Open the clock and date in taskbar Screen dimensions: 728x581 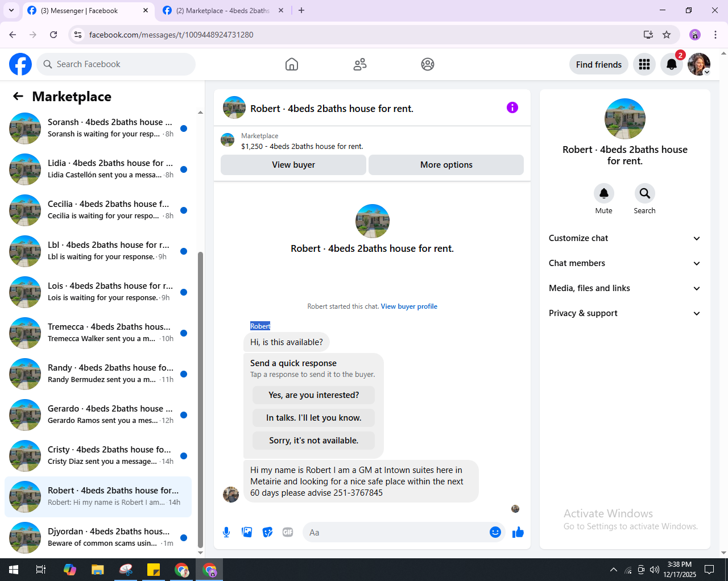pyautogui.click(x=680, y=570)
